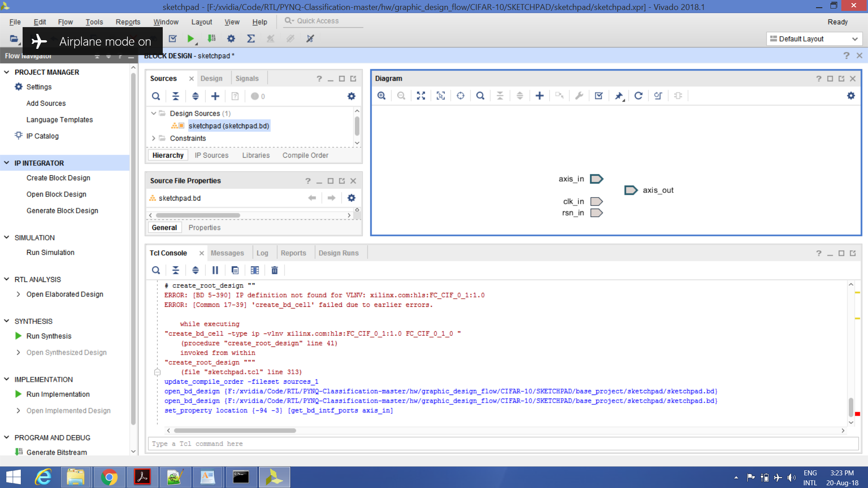868x488 pixels.
Task: Click Add IP plus icon in Diagram
Action: click(x=539, y=96)
